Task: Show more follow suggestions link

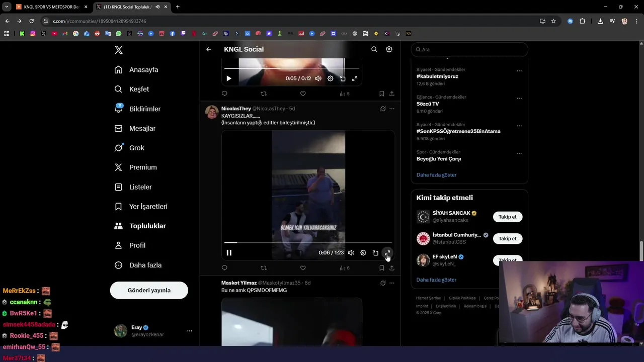Action: click(x=436, y=280)
